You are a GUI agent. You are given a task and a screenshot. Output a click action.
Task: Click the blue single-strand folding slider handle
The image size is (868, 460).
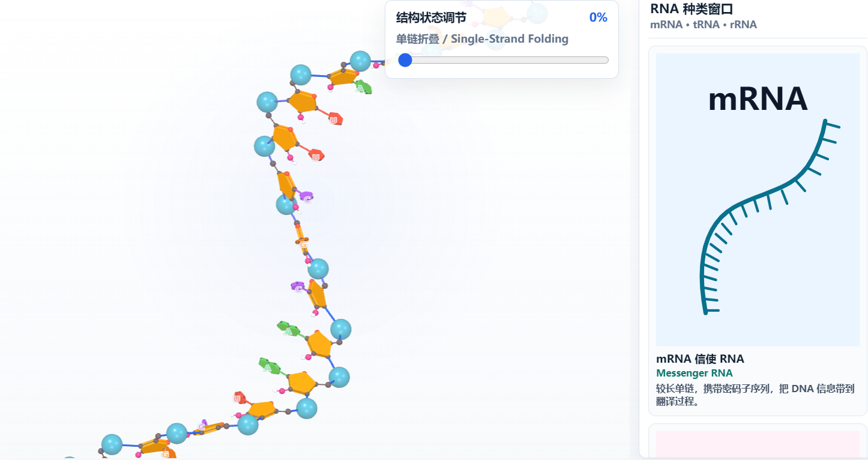tap(405, 60)
